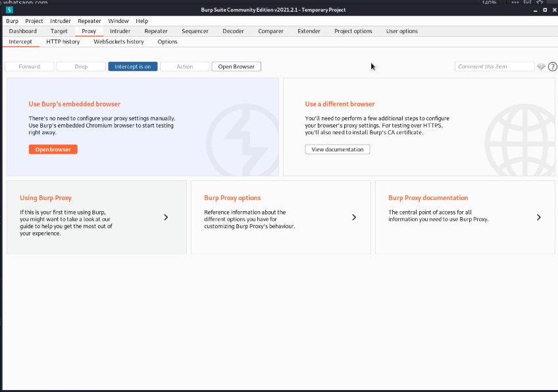Open the User options tab
The height and width of the screenshot is (392, 558).
tap(402, 32)
